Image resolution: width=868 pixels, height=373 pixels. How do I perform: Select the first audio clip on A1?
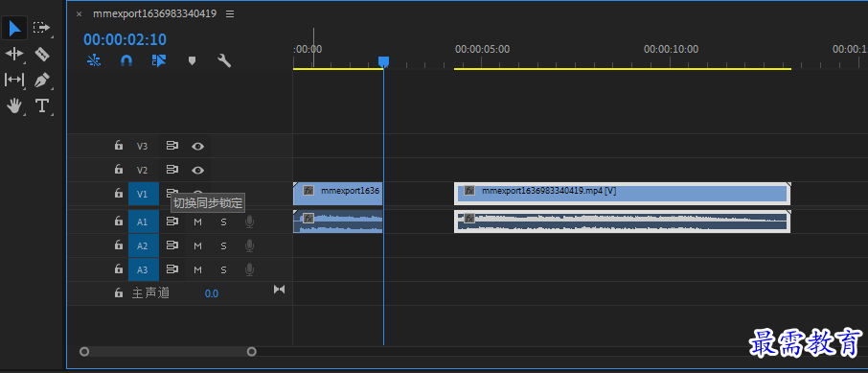pyautogui.click(x=337, y=221)
